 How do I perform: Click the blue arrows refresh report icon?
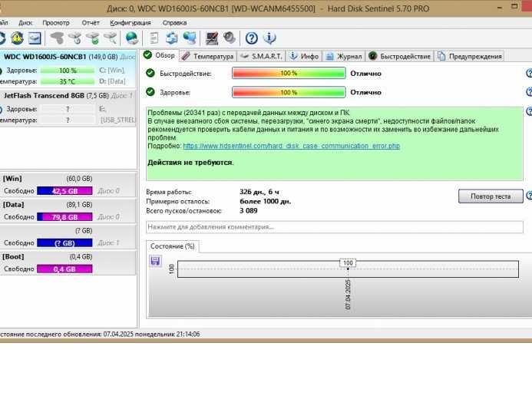[x=172, y=38]
